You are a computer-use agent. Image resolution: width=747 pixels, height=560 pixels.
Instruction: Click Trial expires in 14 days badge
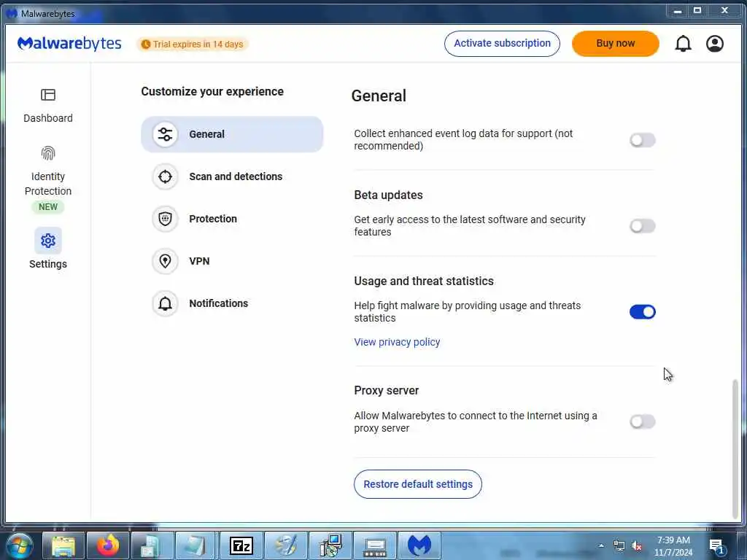(193, 44)
